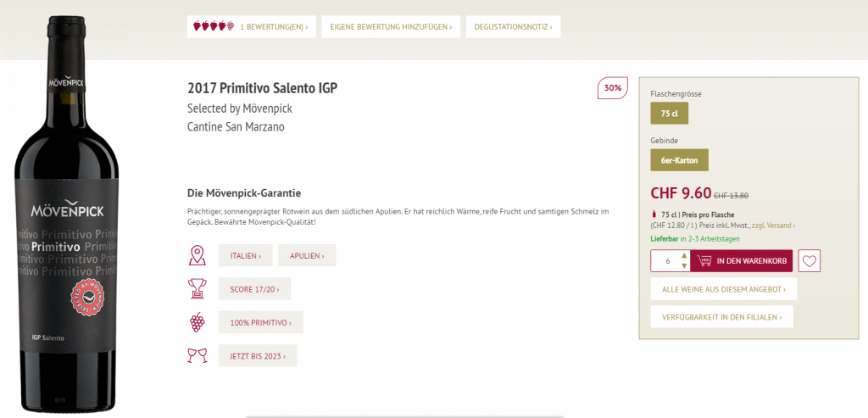Click the grape variety icon
868x418 pixels.
[x=197, y=322]
